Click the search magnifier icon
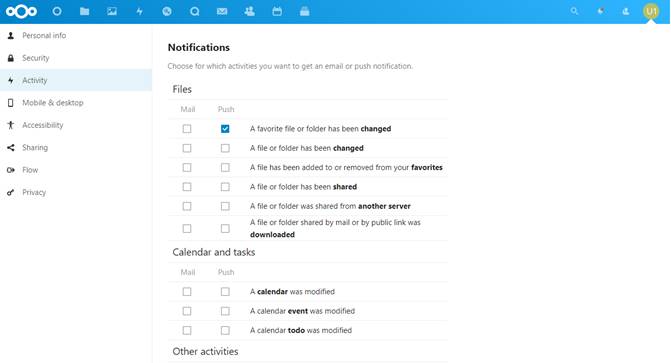The image size is (671, 363). 574,12
